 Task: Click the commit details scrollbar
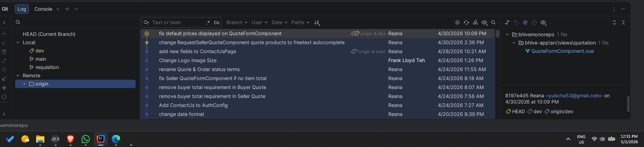pyautogui.click(x=628, y=104)
